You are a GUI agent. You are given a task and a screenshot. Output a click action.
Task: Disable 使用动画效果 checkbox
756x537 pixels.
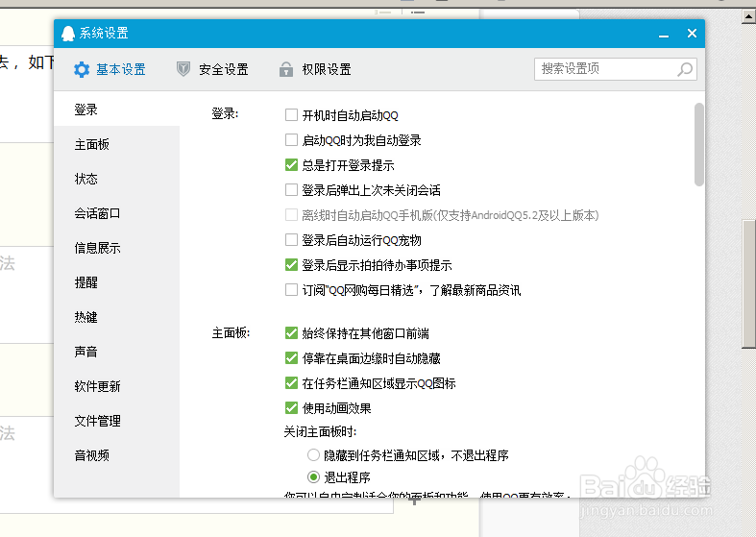(x=291, y=408)
